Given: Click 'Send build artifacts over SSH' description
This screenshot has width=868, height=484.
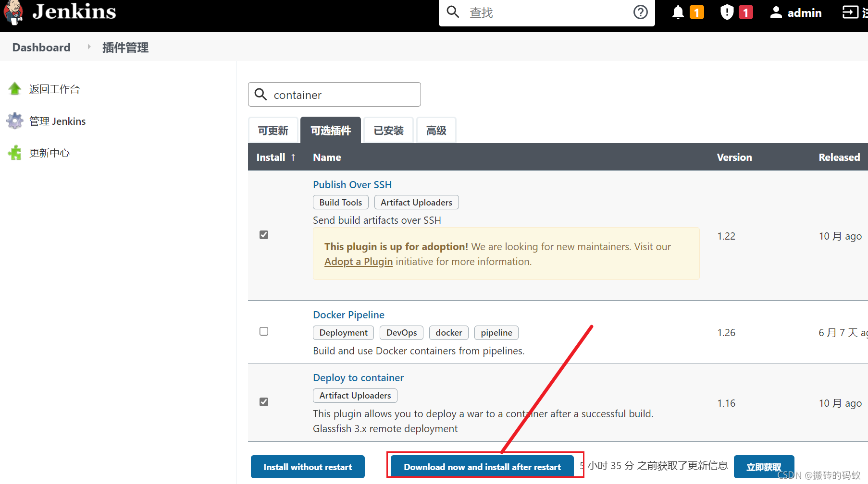Looking at the screenshot, I should (x=377, y=220).
